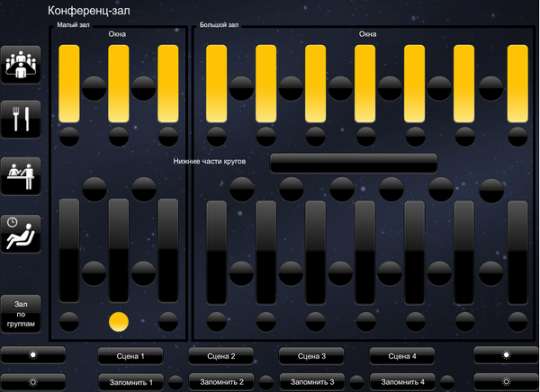The height and width of the screenshot is (392, 540).
Task: Activate the fork and knife dining preset
Action: (21, 120)
